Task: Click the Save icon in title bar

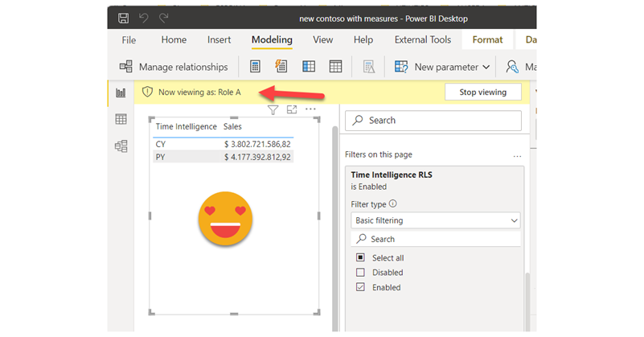Action: point(123,17)
